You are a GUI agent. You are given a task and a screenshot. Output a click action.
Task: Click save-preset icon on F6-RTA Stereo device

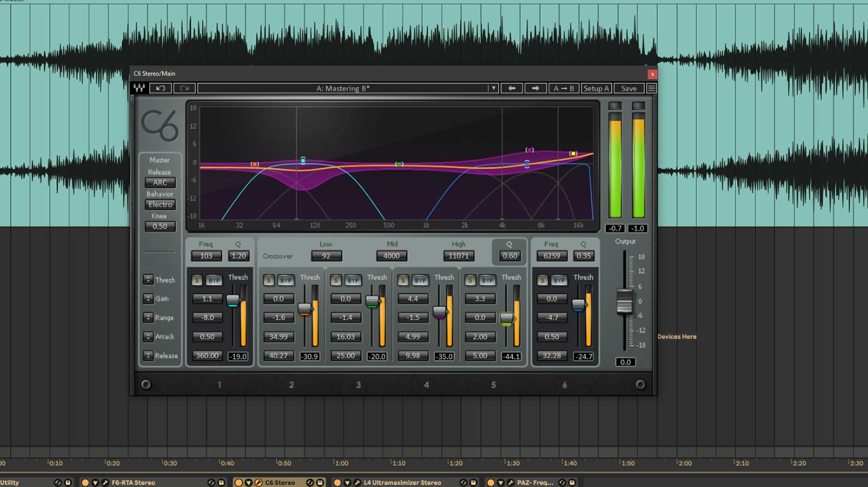221,483
